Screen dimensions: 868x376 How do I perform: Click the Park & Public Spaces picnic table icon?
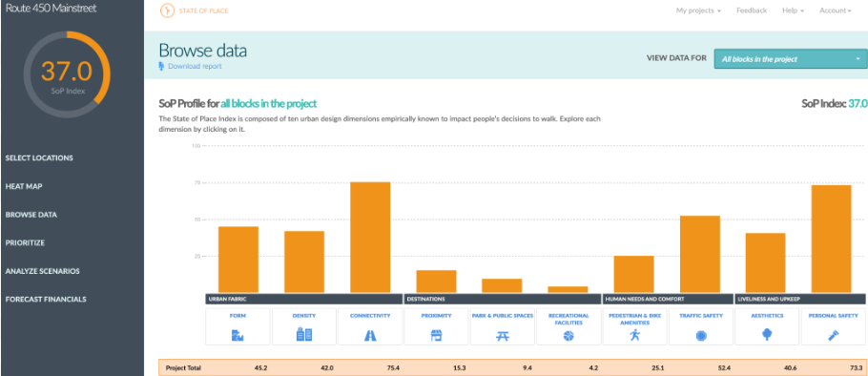502,336
